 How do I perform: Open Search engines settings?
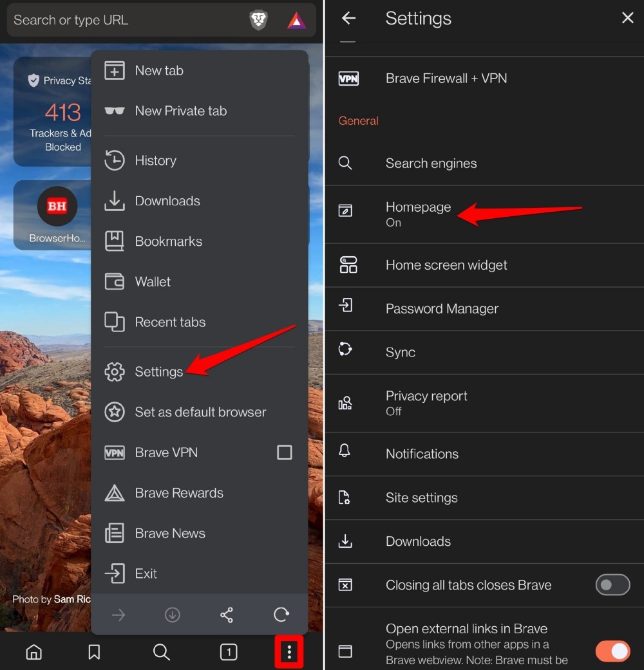click(484, 163)
